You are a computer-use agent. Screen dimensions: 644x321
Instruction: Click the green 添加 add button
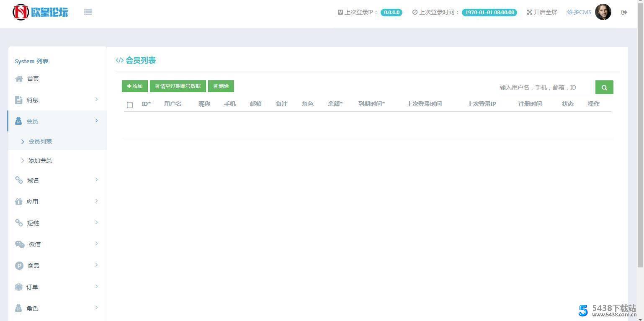pos(134,86)
